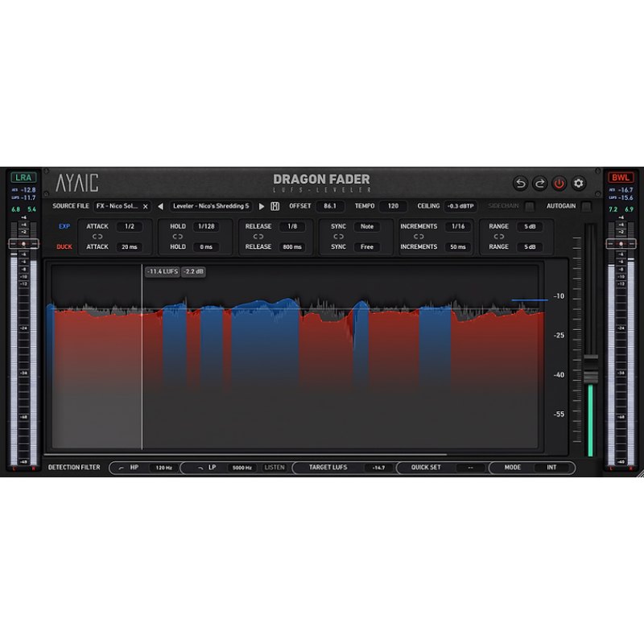Open the preset name Leveler - Nico's Shredding 5
The height and width of the screenshot is (644, 644).
click(x=211, y=206)
